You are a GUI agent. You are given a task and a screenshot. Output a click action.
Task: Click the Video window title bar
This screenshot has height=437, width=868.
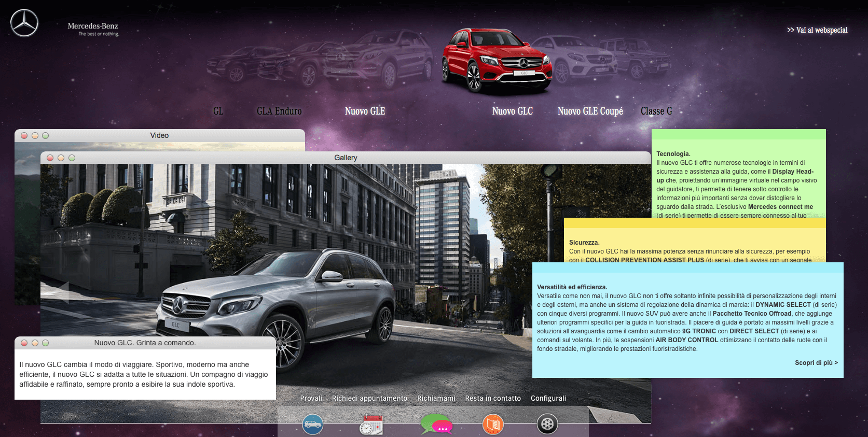point(160,135)
